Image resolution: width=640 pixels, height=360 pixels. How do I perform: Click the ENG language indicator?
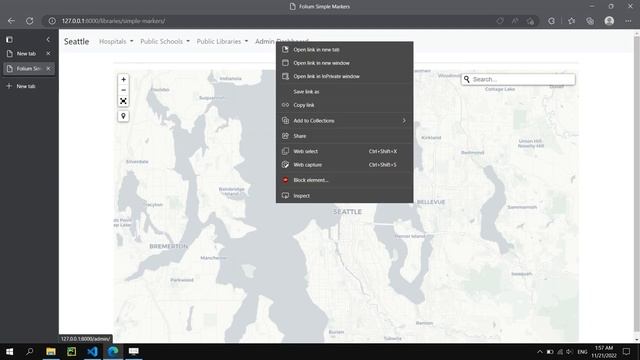tap(582, 352)
